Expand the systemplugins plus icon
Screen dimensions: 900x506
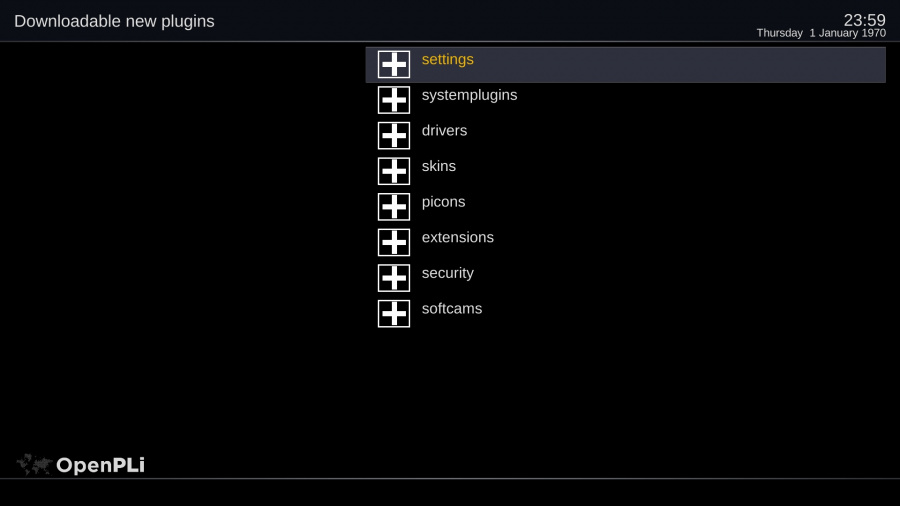[x=394, y=100]
